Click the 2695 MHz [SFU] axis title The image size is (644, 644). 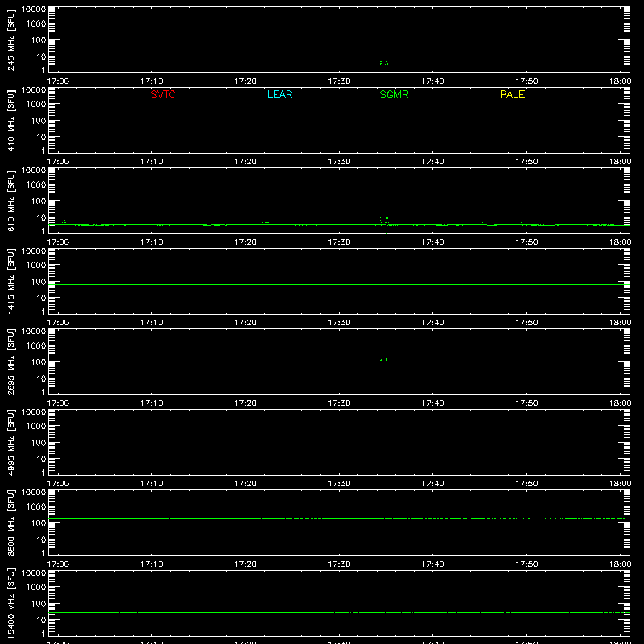(x=10, y=361)
